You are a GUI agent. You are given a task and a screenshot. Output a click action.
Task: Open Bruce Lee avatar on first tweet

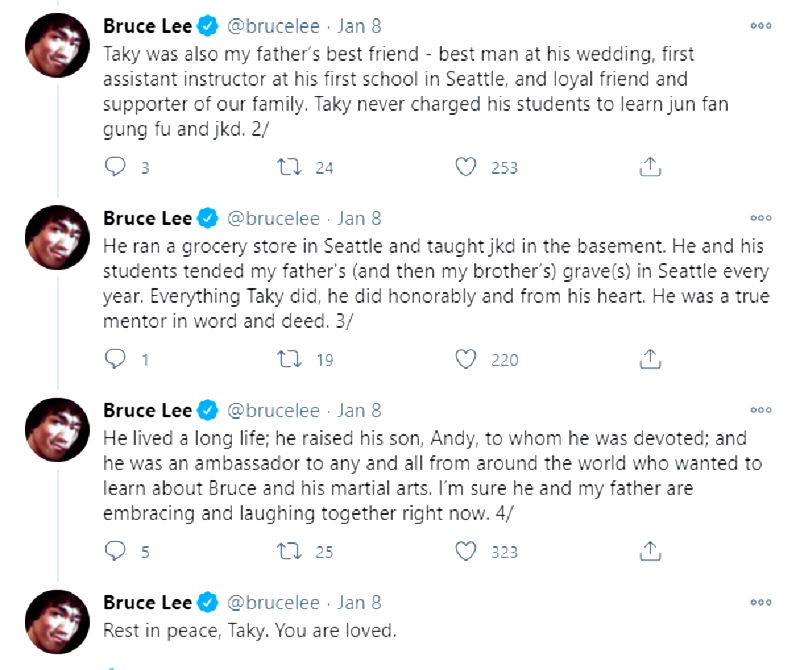click(57, 46)
